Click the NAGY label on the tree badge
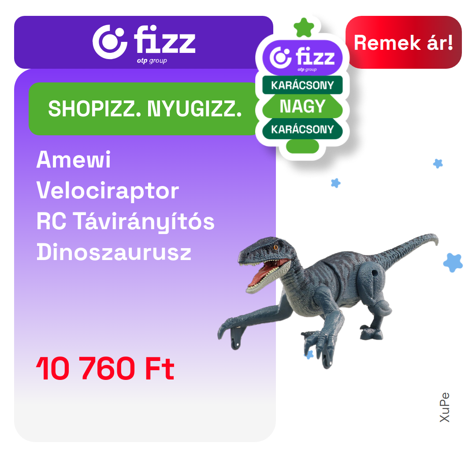Screen dimensions: 476x476 pos(302,106)
